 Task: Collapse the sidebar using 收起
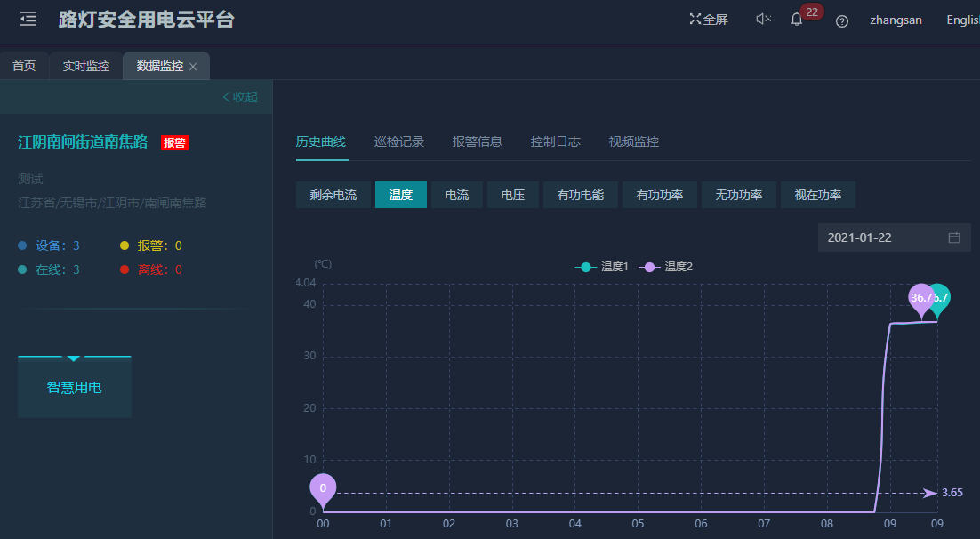(x=240, y=97)
